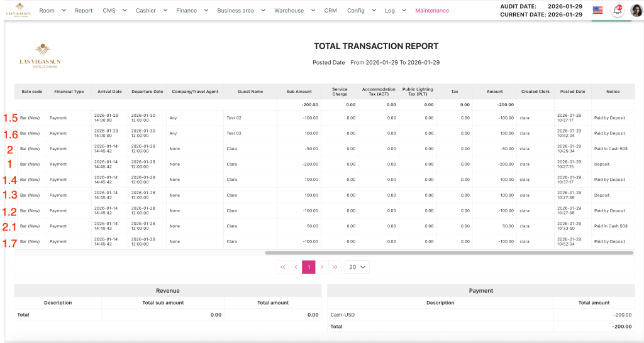Select page 1 pagination button
The width and height of the screenshot is (644, 343).
click(x=309, y=267)
